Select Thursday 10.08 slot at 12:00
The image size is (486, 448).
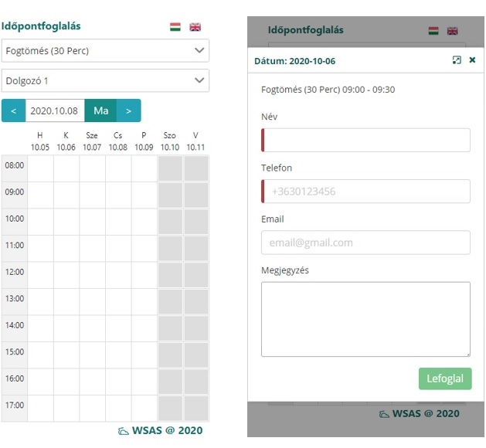[x=118, y=275]
